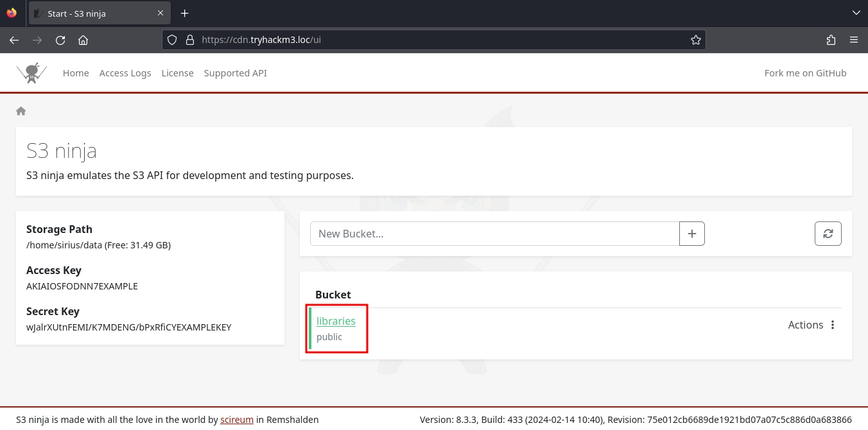Image resolution: width=868 pixels, height=430 pixels.
Task: Open Firefox hamburger application menu
Action: 853,40
